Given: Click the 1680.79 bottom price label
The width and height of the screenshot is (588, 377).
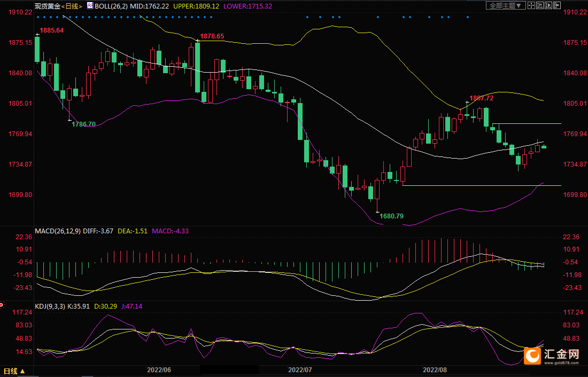Looking at the screenshot, I should [x=391, y=216].
